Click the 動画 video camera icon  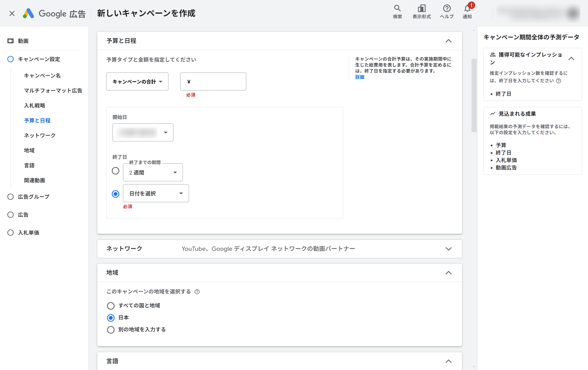click(x=10, y=41)
